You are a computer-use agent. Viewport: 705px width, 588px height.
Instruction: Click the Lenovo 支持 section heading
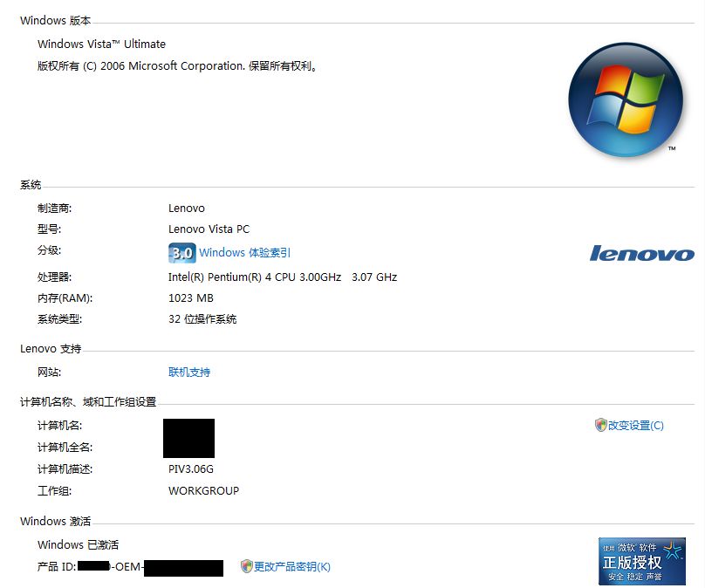[x=51, y=349]
